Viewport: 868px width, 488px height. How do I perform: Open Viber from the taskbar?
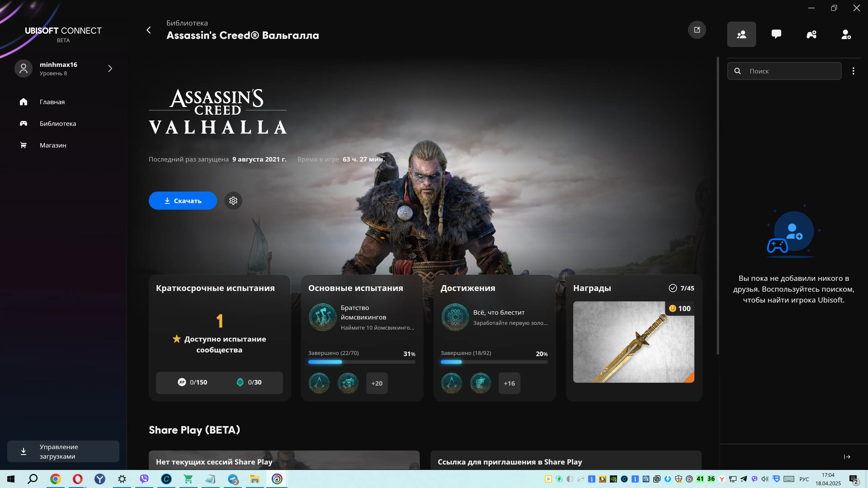point(144,479)
